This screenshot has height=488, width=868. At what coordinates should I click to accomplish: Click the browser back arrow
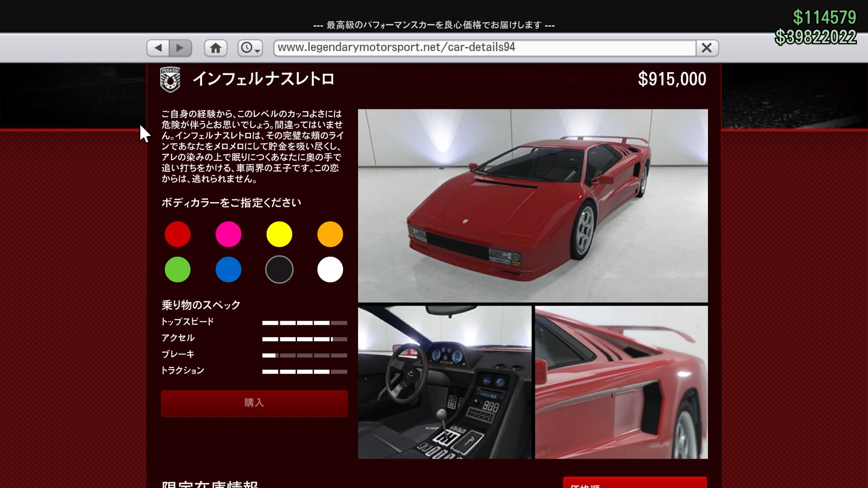158,48
